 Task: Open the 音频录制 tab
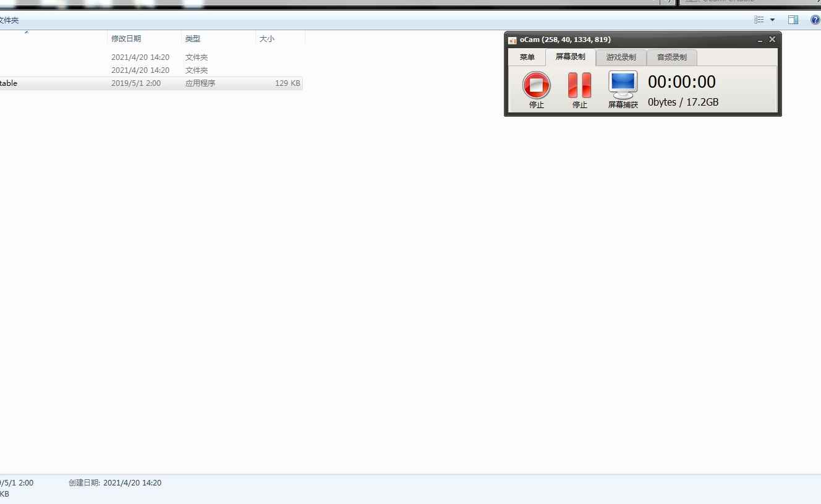point(671,57)
